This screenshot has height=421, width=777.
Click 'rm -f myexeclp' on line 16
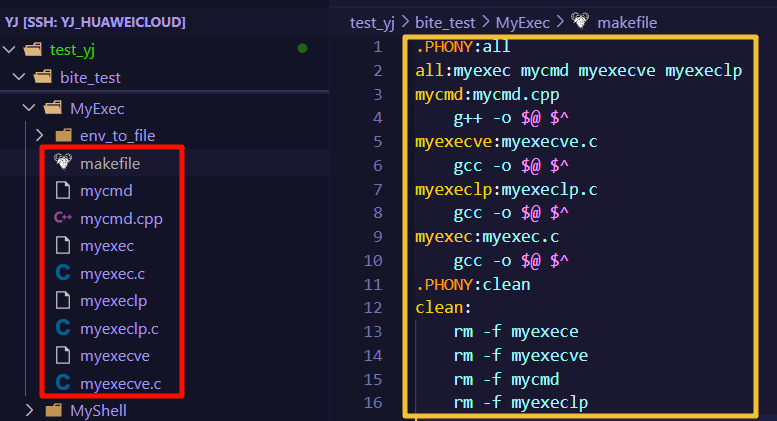521,403
